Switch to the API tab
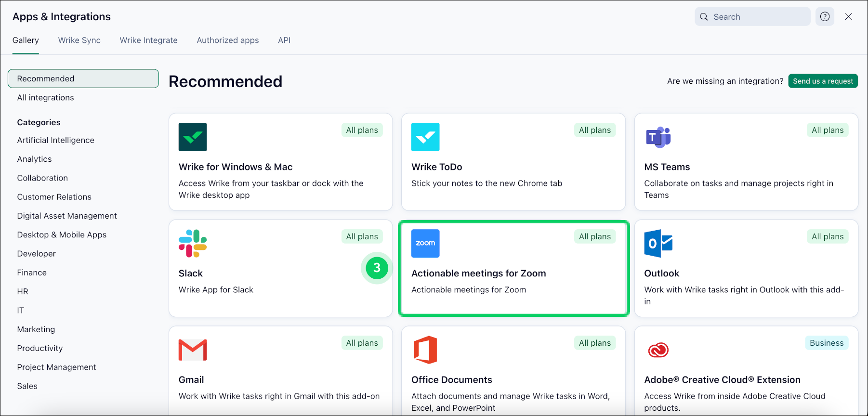This screenshot has height=416, width=868. pyautogui.click(x=284, y=40)
